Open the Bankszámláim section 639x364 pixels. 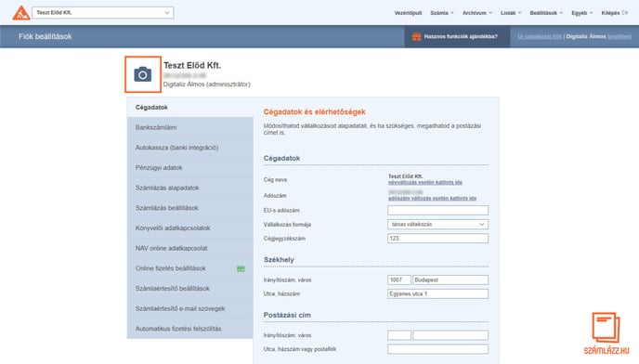click(x=189, y=127)
